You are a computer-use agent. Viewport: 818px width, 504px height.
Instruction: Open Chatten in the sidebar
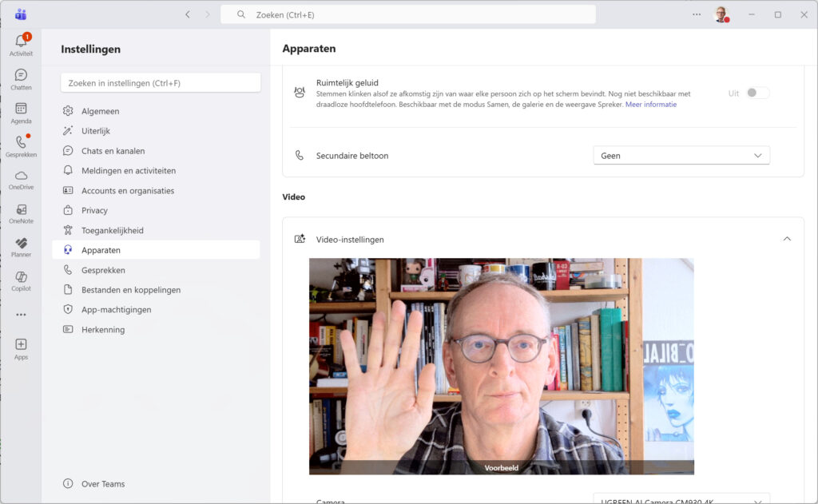21,78
